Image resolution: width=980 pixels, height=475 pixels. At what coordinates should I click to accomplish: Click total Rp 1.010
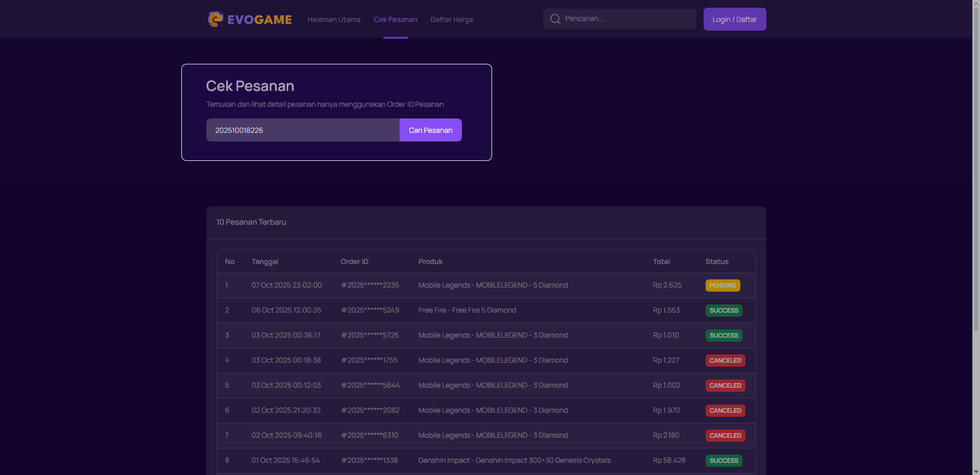tap(666, 335)
